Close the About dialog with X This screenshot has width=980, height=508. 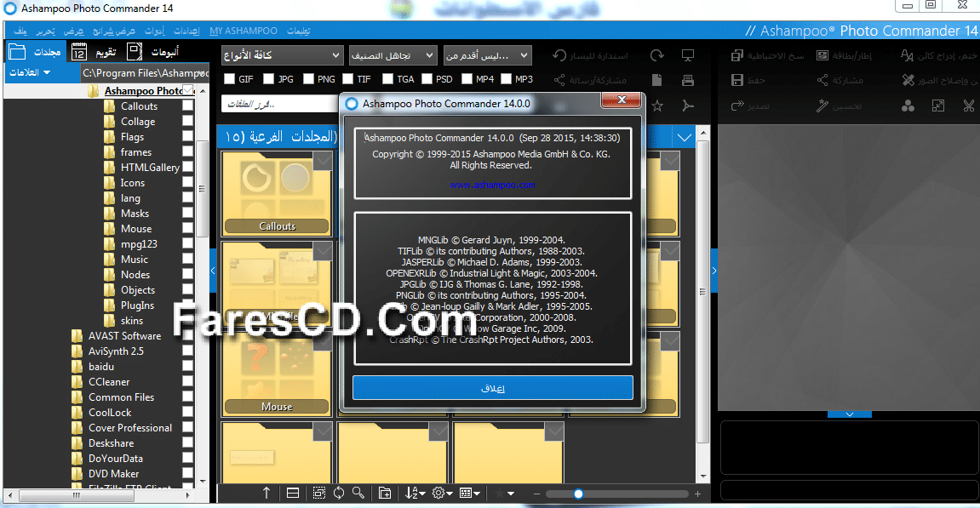tap(622, 100)
